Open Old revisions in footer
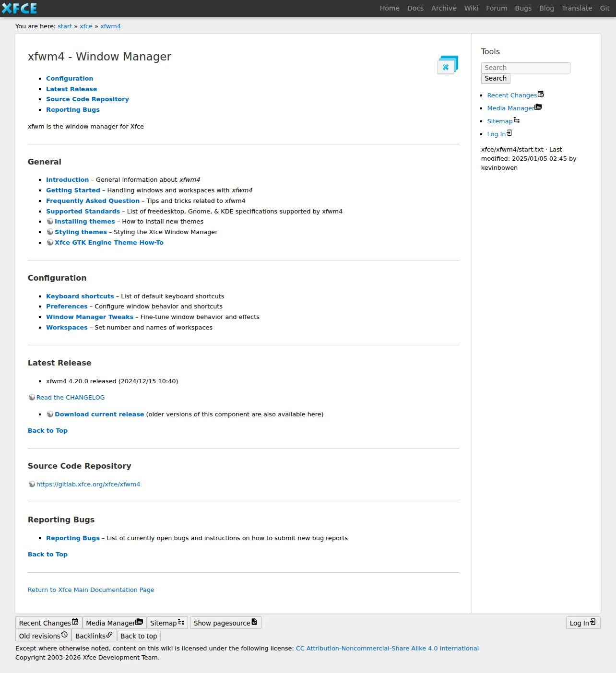The image size is (616, 673). click(43, 636)
